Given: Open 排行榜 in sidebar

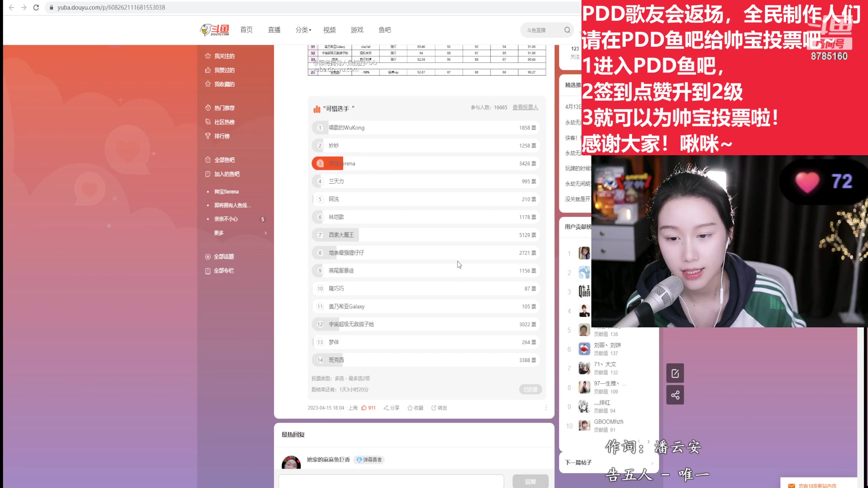Looking at the screenshot, I should pyautogui.click(x=218, y=136).
